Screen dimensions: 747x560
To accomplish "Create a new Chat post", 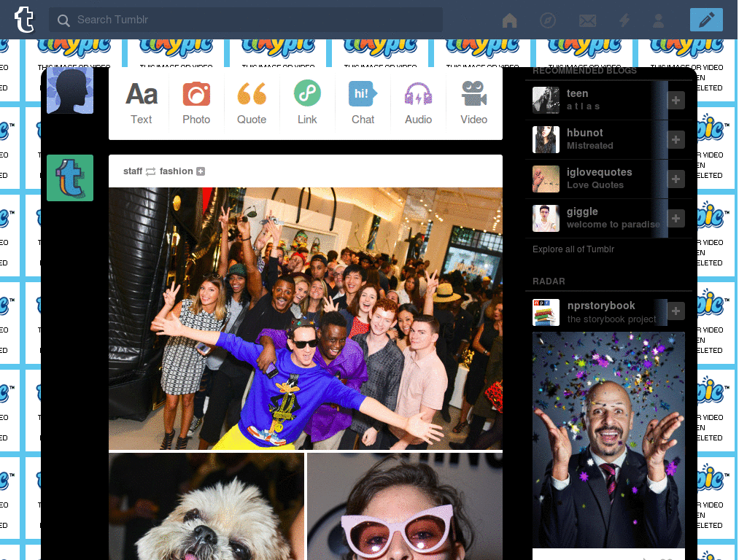I will 363,104.
